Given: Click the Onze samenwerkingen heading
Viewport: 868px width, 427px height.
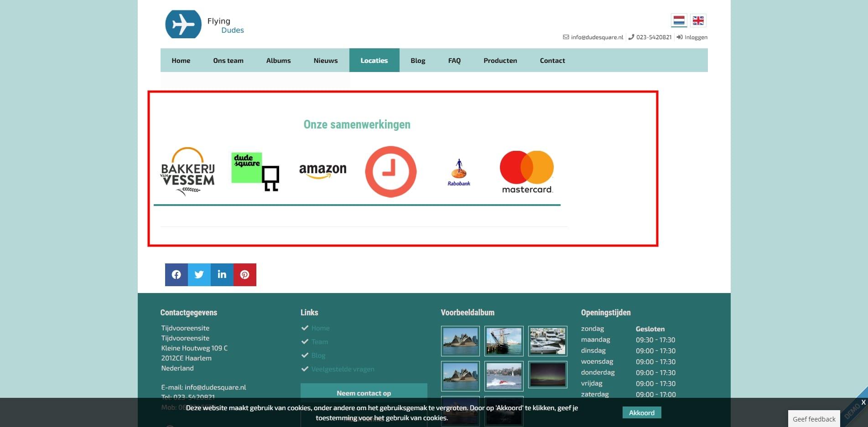Looking at the screenshot, I should [357, 124].
